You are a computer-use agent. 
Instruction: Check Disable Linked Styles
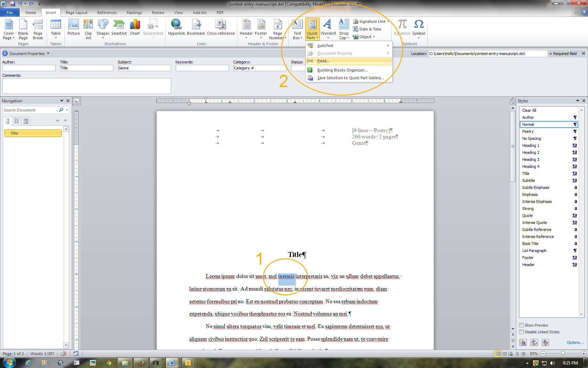[x=521, y=332]
